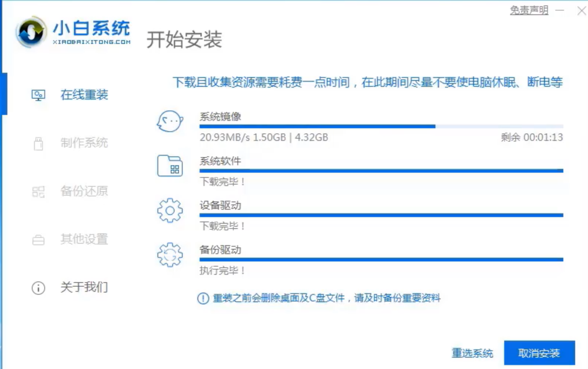Click the warning icon beside the backup notice

tap(202, 298)
